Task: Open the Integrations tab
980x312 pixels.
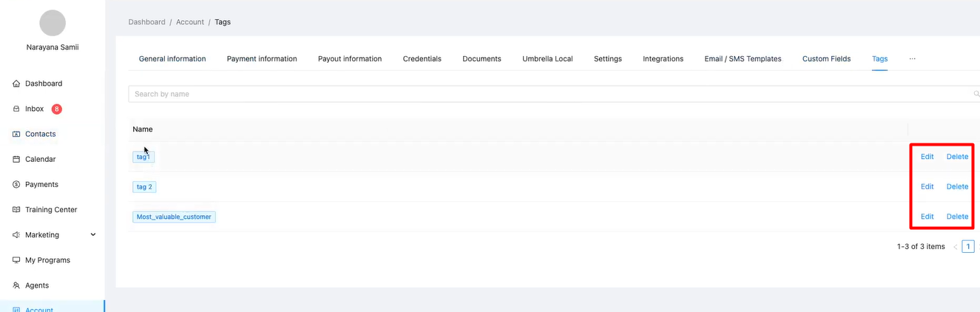Action: [x=663, y=58]
